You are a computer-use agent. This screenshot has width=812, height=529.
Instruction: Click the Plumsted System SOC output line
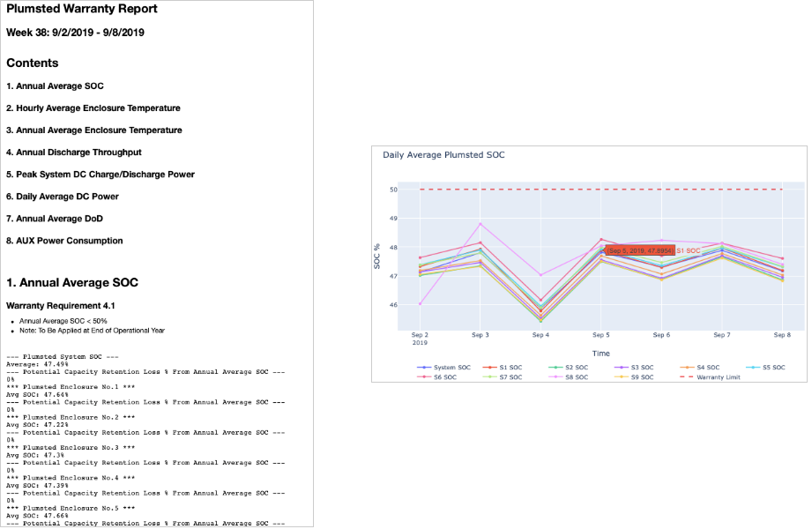[x=63, y=357]
